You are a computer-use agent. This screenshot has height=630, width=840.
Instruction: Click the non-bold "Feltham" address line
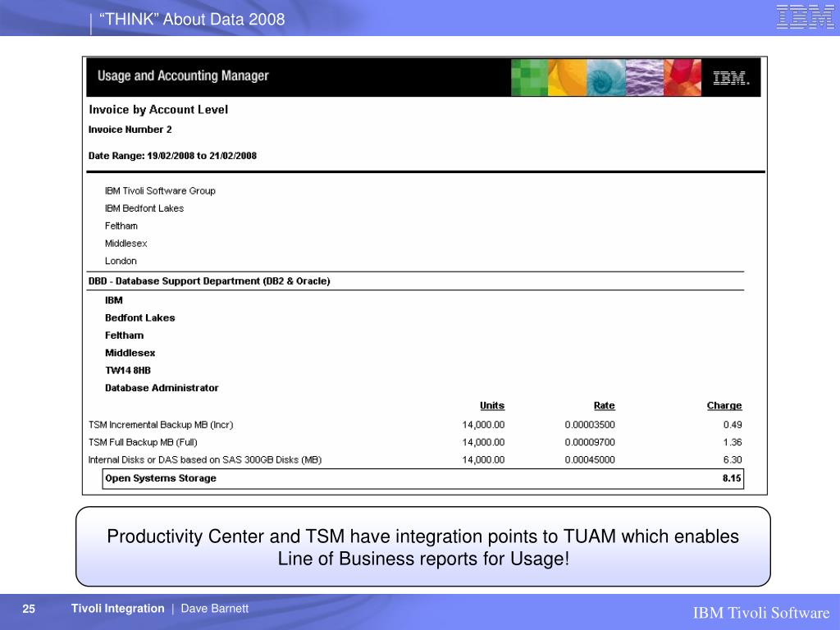pyautogui.click(x=121, y=226)
